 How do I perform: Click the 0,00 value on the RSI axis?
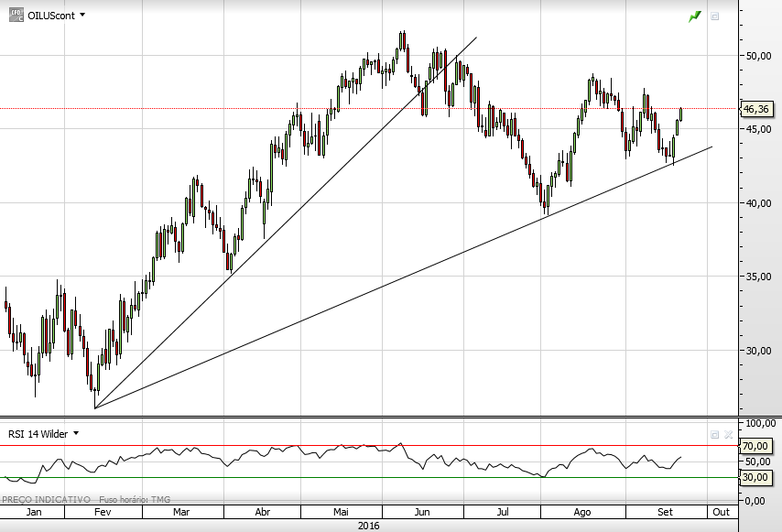pyautogui.click(x=755, y=501)
